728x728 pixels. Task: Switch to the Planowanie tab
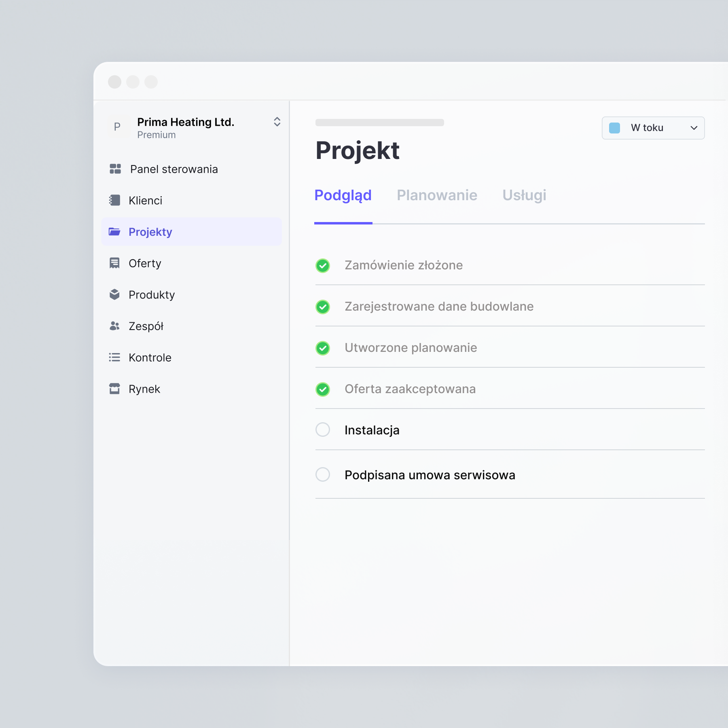coord(437,195)
